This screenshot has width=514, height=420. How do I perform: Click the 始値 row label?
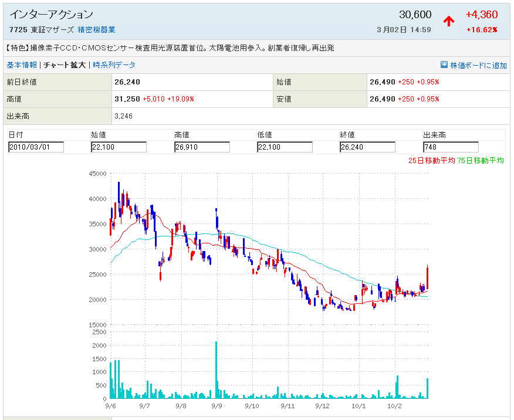pyautogui.click(x=284, y=82)
